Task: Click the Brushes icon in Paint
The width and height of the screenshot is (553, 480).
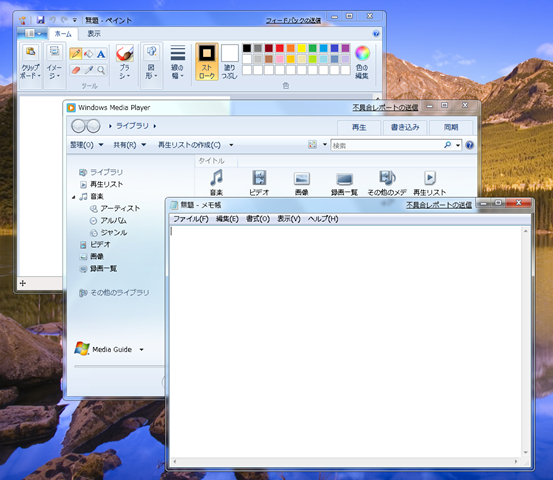Action: (x=124, y=54)
